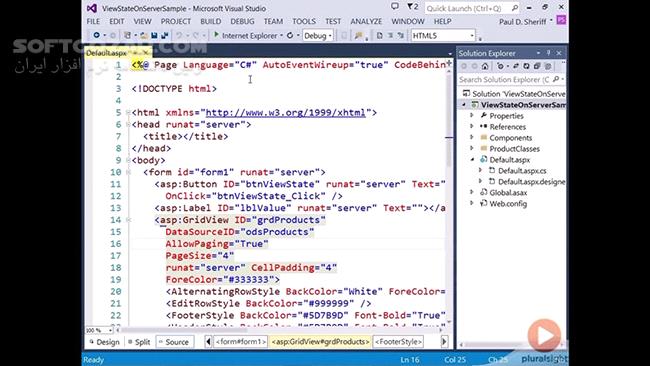650x366 pixels.
Task: Select Default.aspx.cs in Solution Explorer
Action: point(522,170)
